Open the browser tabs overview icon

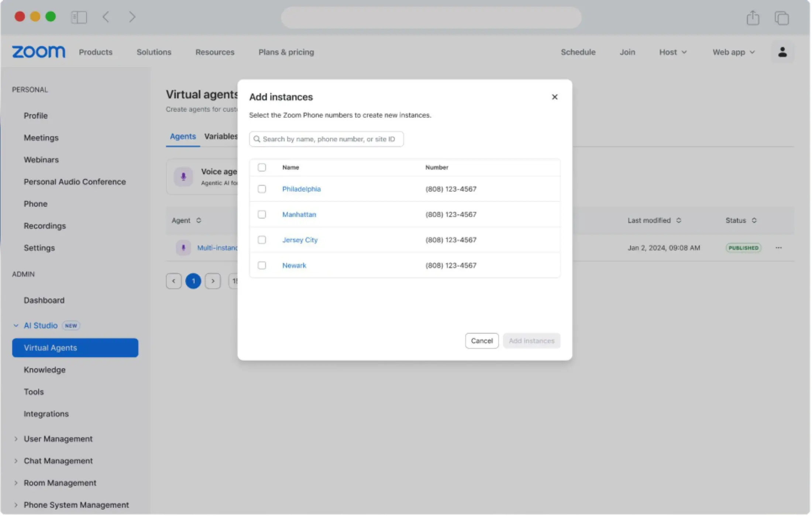(x=782, y=18)
